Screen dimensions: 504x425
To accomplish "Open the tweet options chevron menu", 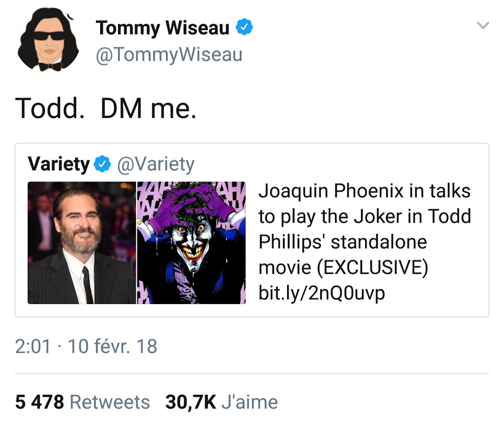I will tap(483, 26).
